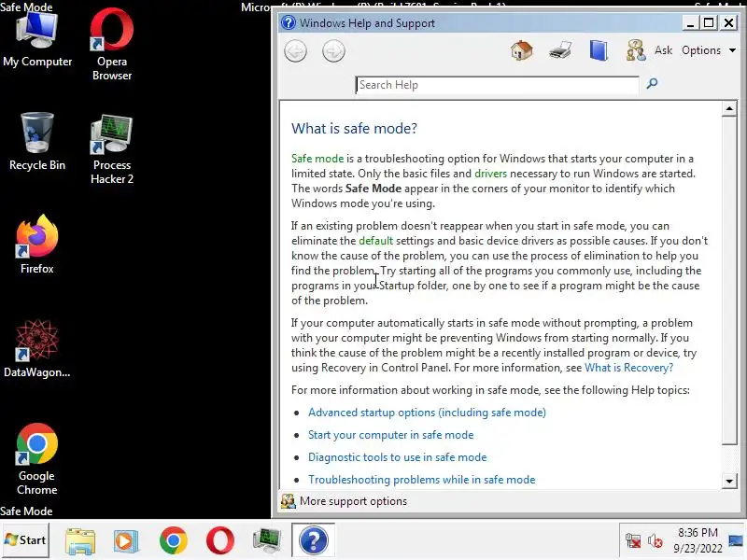
Task: Click the taskbar clock 8:36 PM
Action: tap(698, 532)
